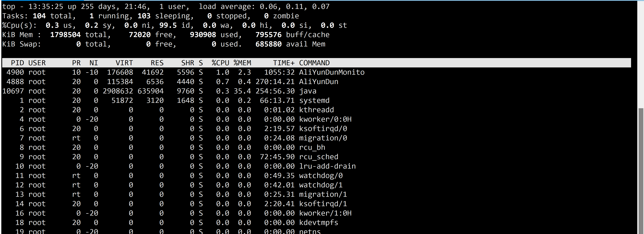
Task: Click the ksoftirqd/0 process name
Action: (x=323, y=129)
